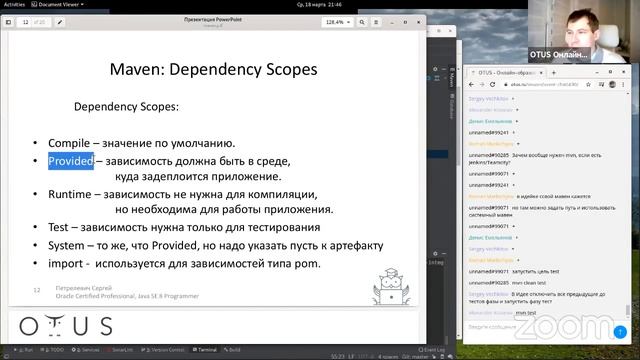
Task: Click the Chrome extension icon beside the star
Action: coord(601,84)
